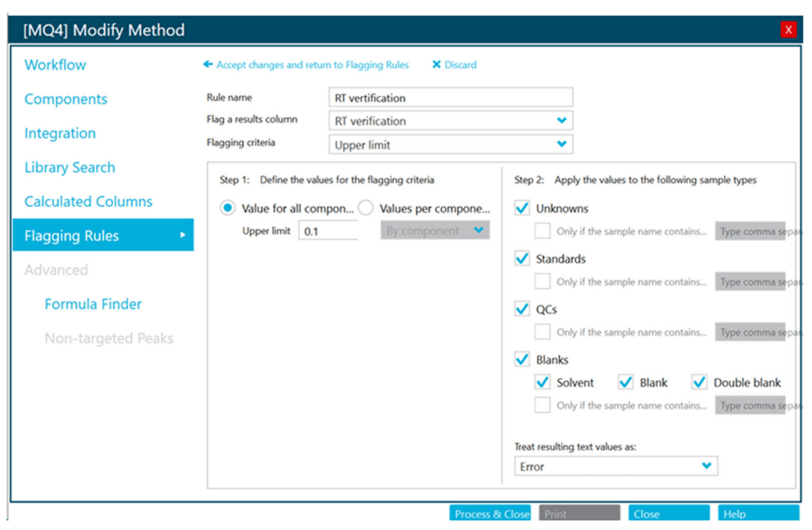
Task: Click the Rule name text field
Action: (x=450, y=98)
